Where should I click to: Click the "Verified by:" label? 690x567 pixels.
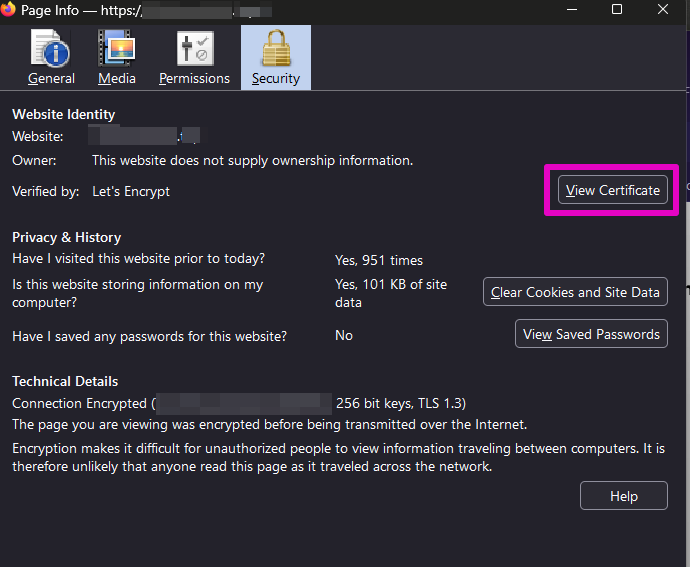click(46, 191)
